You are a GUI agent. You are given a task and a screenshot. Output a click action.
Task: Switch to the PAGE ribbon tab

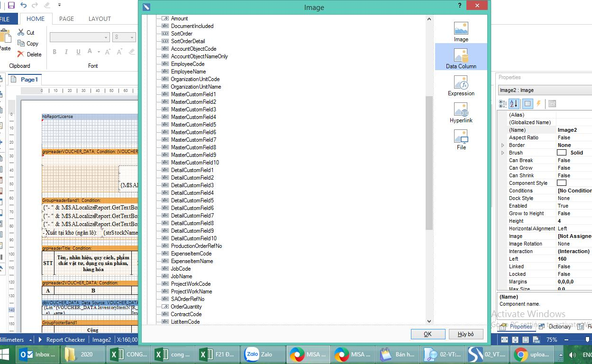point(66,19)
